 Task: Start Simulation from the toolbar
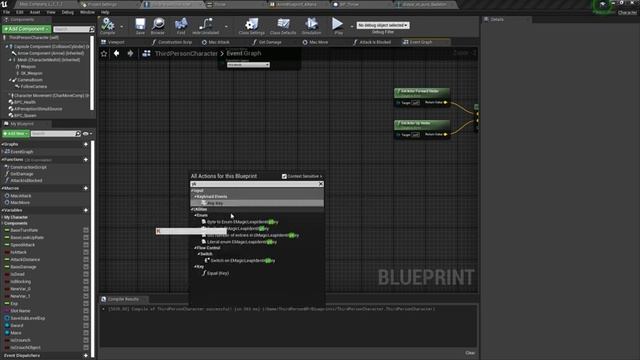(x=311, y=24)
